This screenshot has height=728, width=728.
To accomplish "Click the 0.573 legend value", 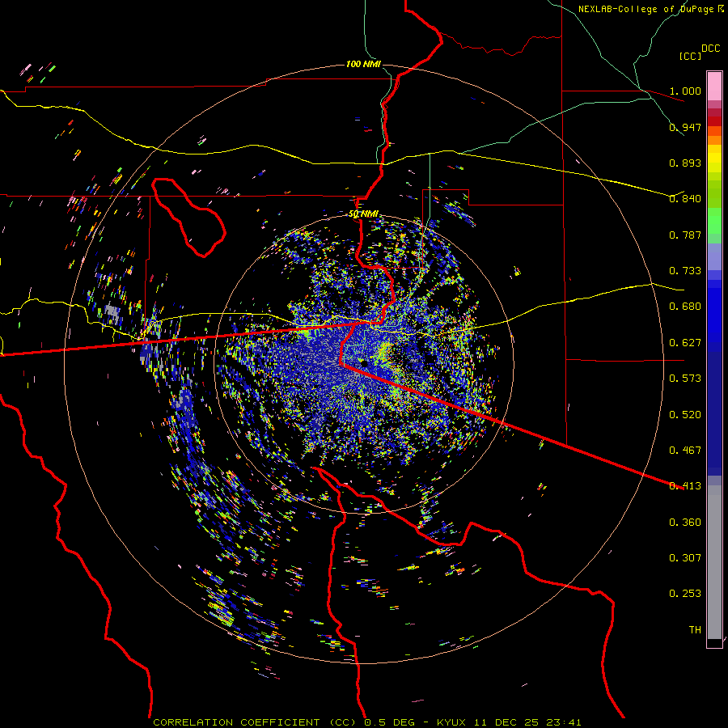I will point(685,379).
